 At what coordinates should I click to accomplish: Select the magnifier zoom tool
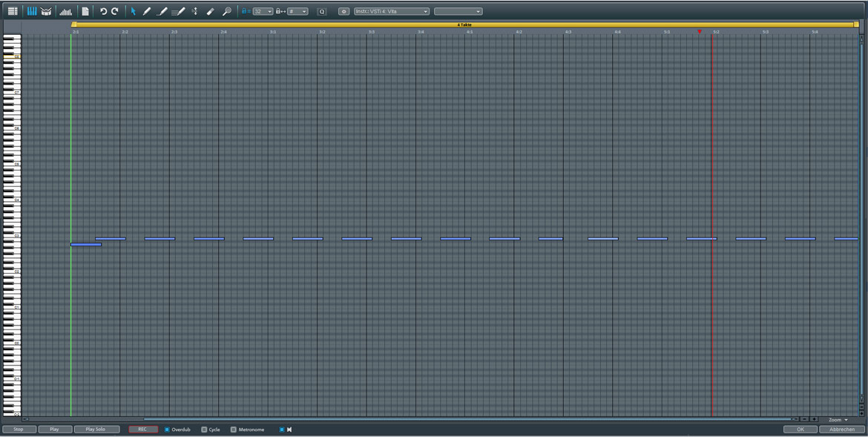226,11
